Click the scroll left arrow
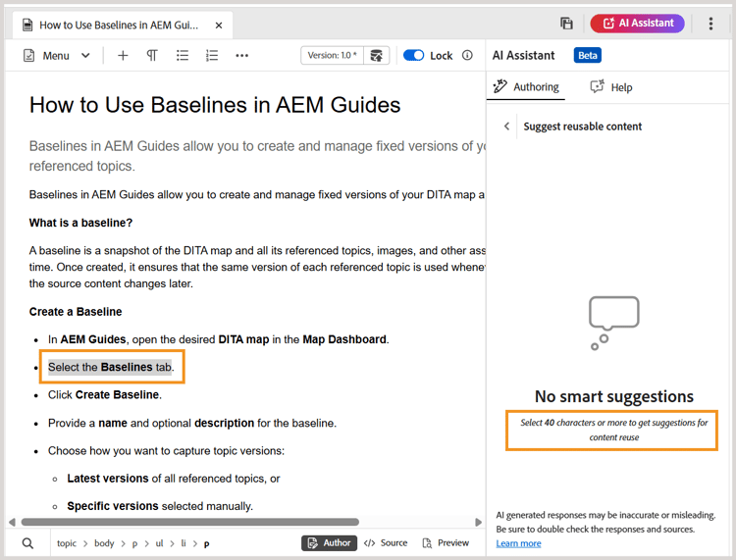736x560 pixels. pyautogui.click(x=12, y=522)
